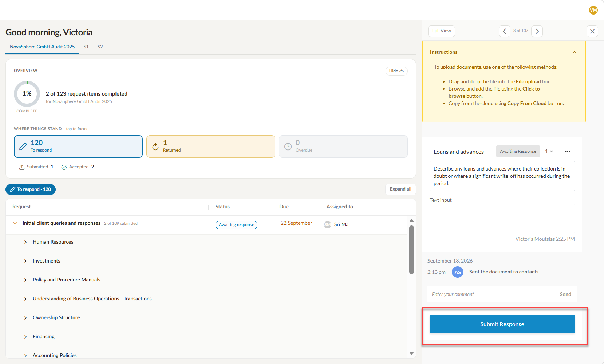Click the pencil icon in To respond card
This screenshot has width=604, height=364.
[23, 147]
